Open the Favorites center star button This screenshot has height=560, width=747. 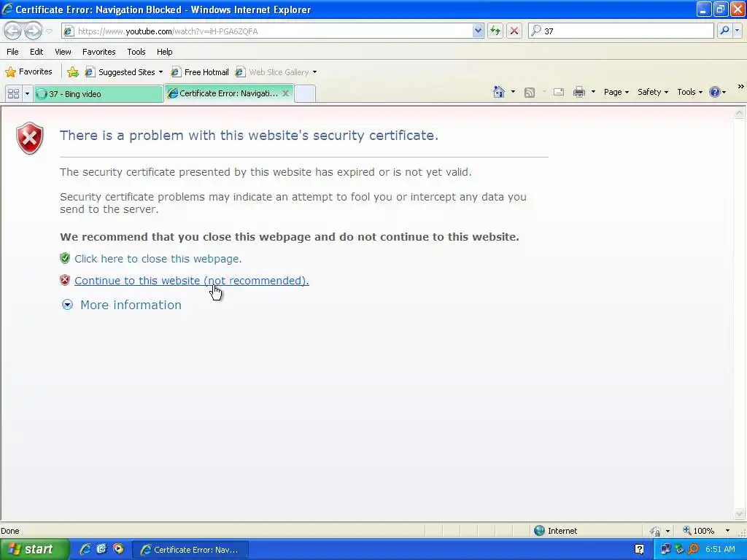[28, 72]
